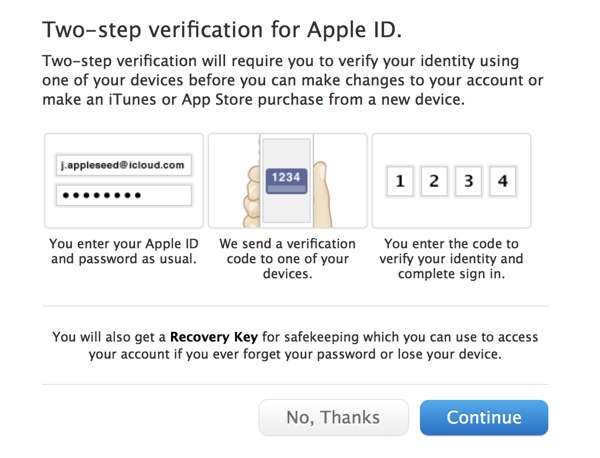Screen dimensions: 600x458
Task: Click the sentence about forgetting your password
Action: [x=299, y=354]
